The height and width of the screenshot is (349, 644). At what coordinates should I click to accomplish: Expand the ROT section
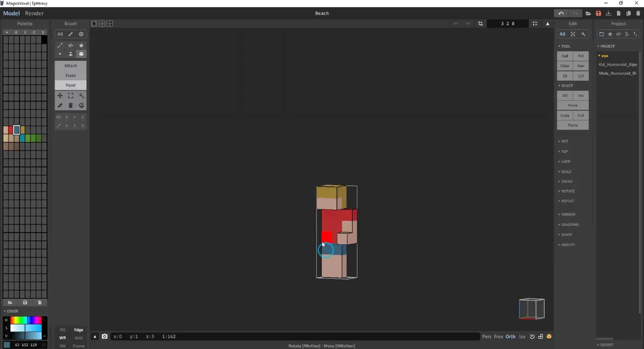(x=563, y=142)
